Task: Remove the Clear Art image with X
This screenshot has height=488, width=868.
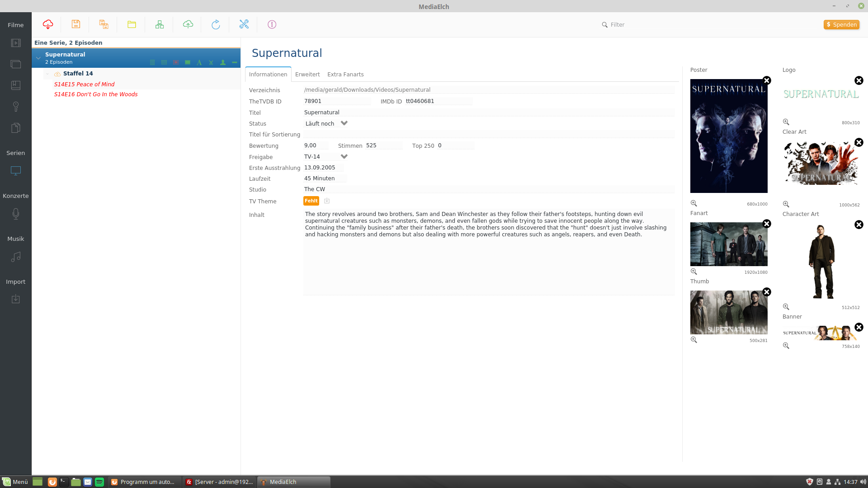Action: pos(859,142)
